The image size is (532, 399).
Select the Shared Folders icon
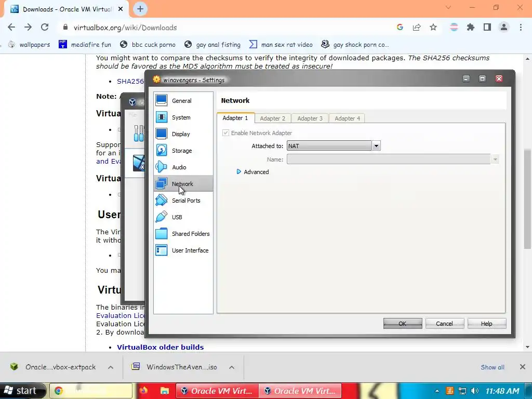click(x=161, y=233)
